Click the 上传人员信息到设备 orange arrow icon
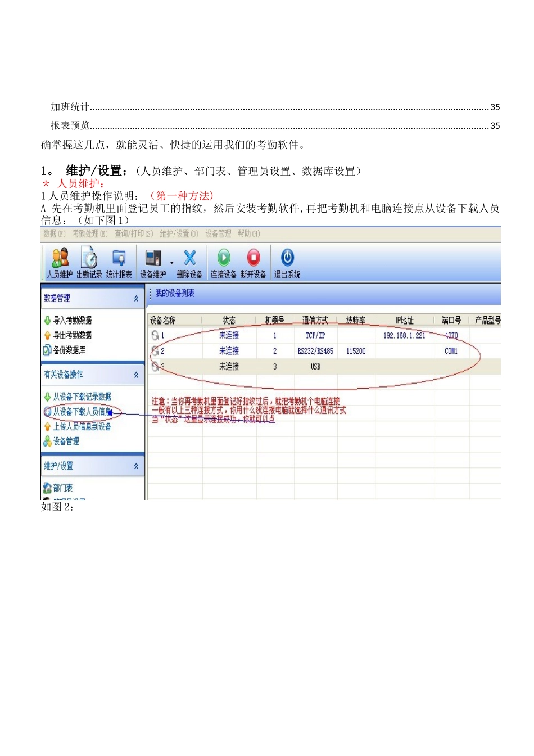 [x=47, y=427]
